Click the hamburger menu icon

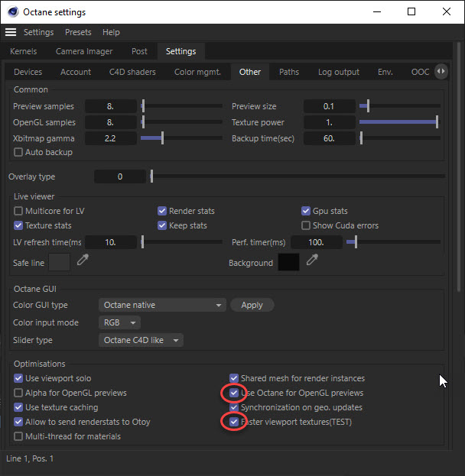[x=11, y=32]
